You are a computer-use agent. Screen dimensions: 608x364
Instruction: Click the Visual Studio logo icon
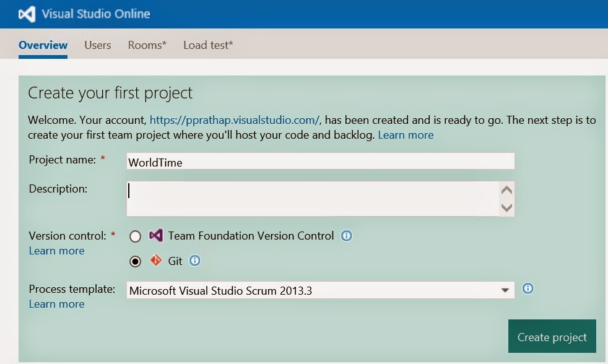pos(27,14)
